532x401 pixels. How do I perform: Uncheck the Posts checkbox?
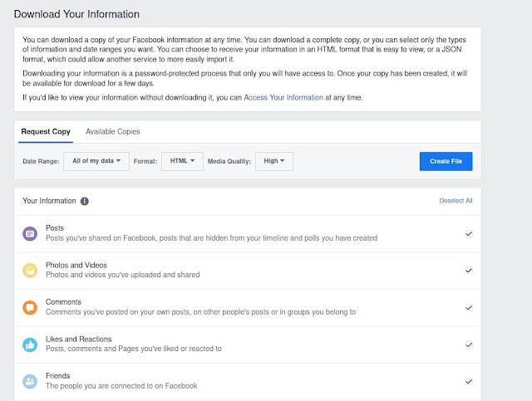[x=469, y=234]
